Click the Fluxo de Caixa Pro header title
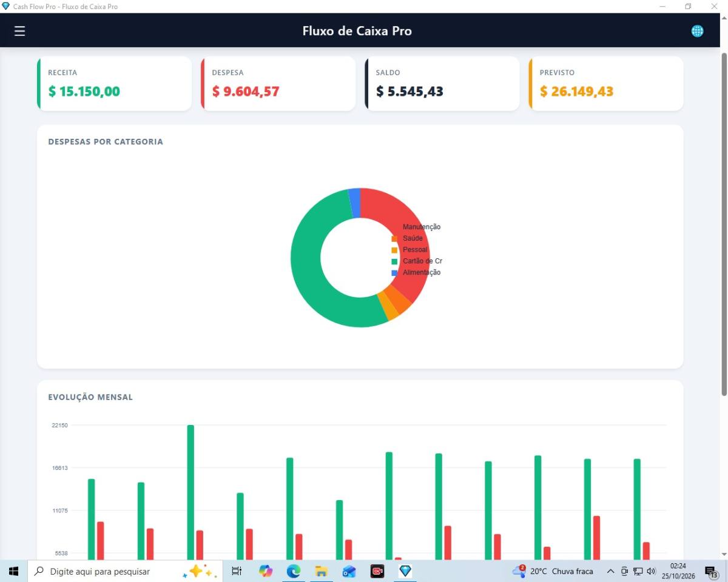Viewport: 728px width, 582px height. point(357,31)
